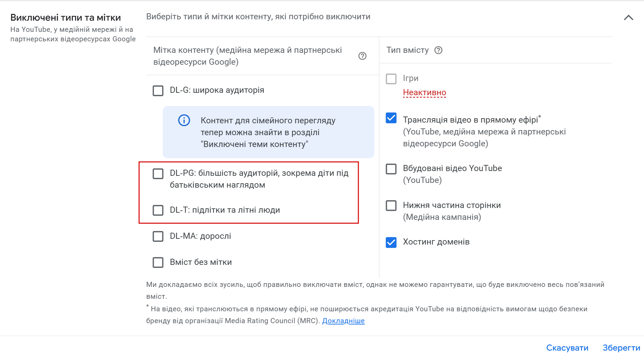Uncheck Трансляція відео в прямому ефірі

click(391, 118)
